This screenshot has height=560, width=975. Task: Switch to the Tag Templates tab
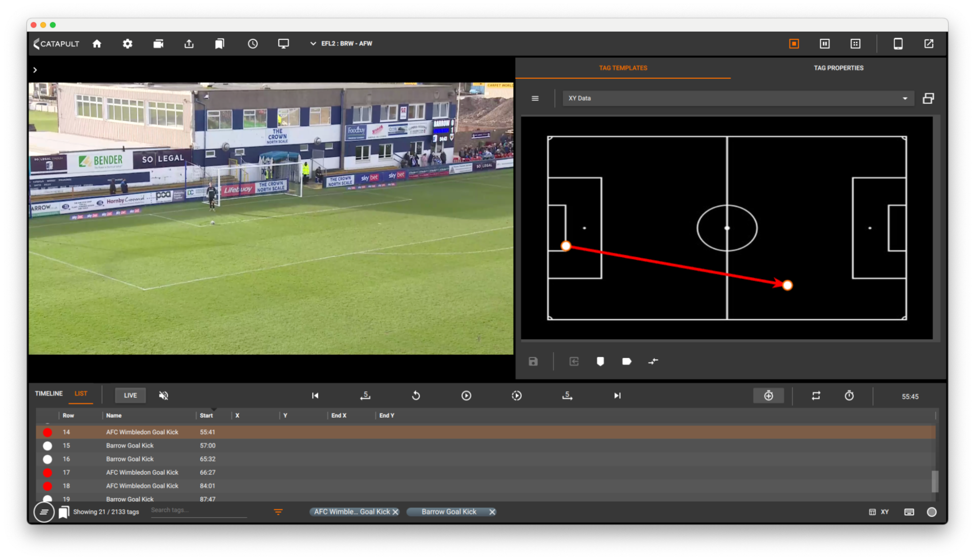tap(623, 68)
